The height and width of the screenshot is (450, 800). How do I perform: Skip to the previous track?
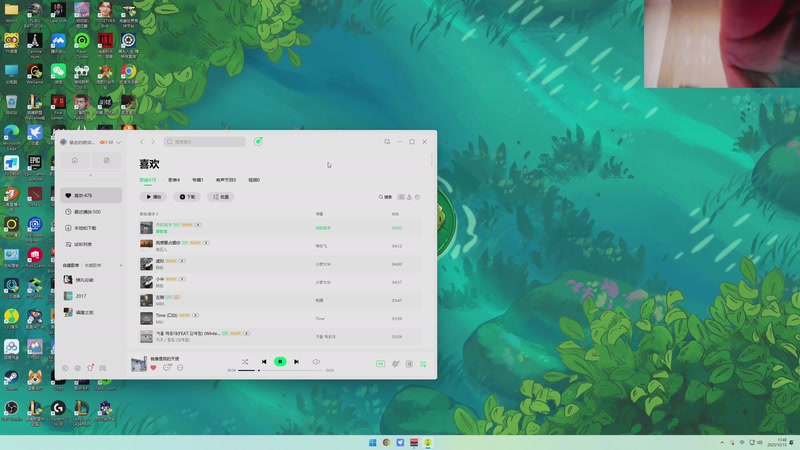pos(264,362)
